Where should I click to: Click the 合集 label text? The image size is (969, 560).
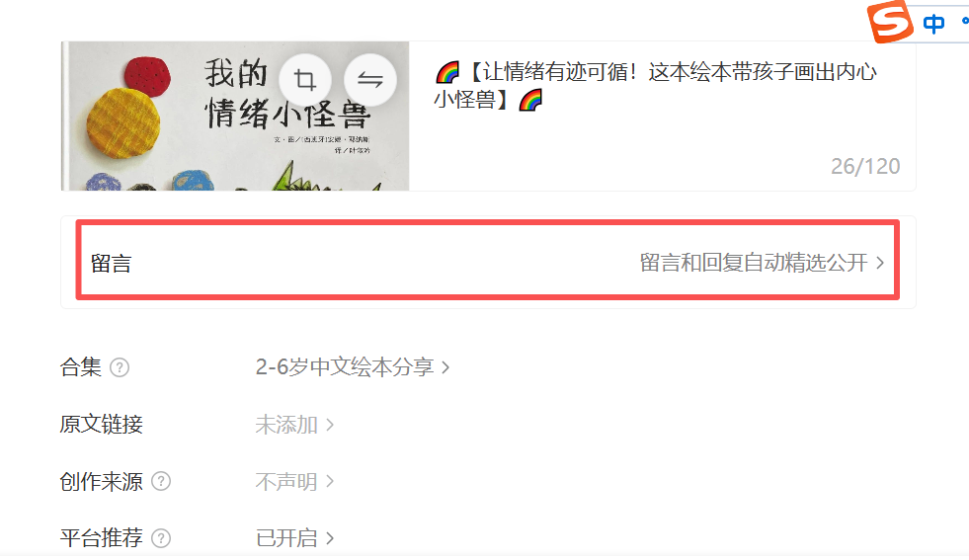tap(80, 367)
